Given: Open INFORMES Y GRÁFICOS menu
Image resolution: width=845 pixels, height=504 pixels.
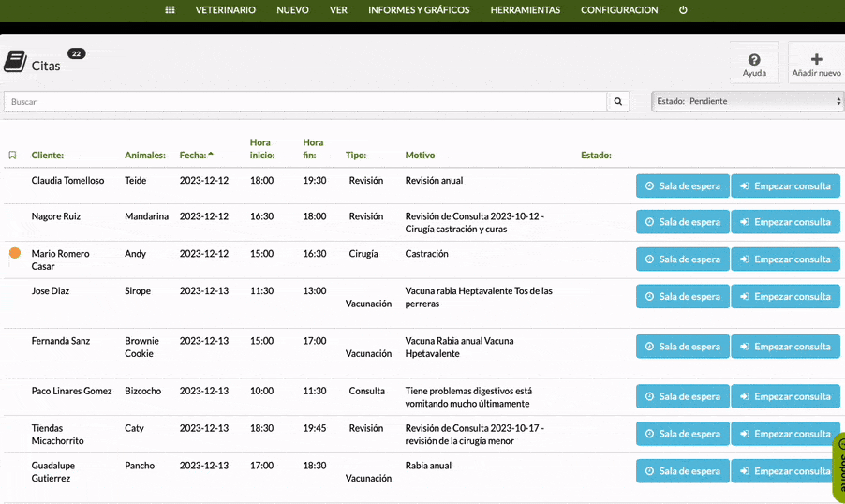Looking at the screenshot, I should [x=419, y=10].
